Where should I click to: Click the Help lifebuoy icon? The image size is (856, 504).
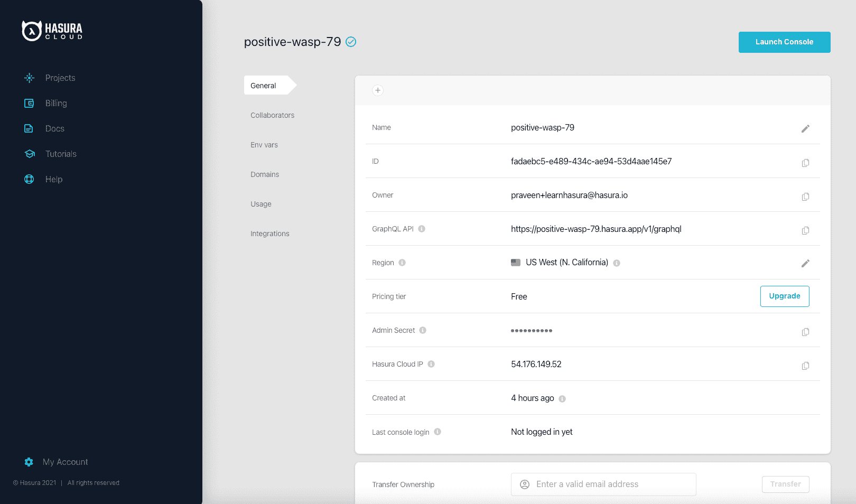(29, 179)
